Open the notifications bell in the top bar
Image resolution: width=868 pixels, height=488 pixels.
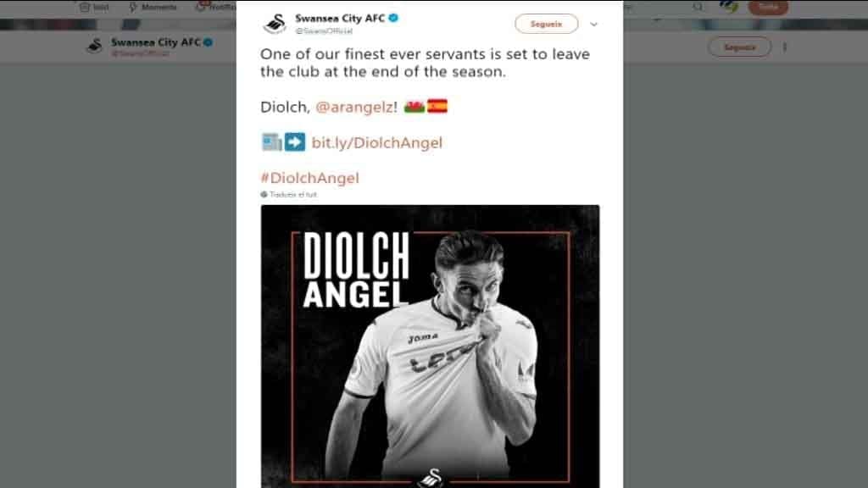(x=200, y=6)
